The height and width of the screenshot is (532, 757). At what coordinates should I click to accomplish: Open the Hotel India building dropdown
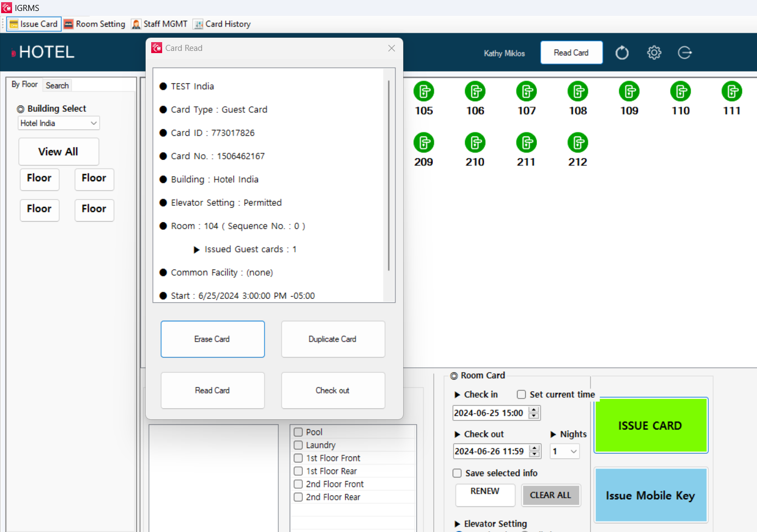(59, 123)
